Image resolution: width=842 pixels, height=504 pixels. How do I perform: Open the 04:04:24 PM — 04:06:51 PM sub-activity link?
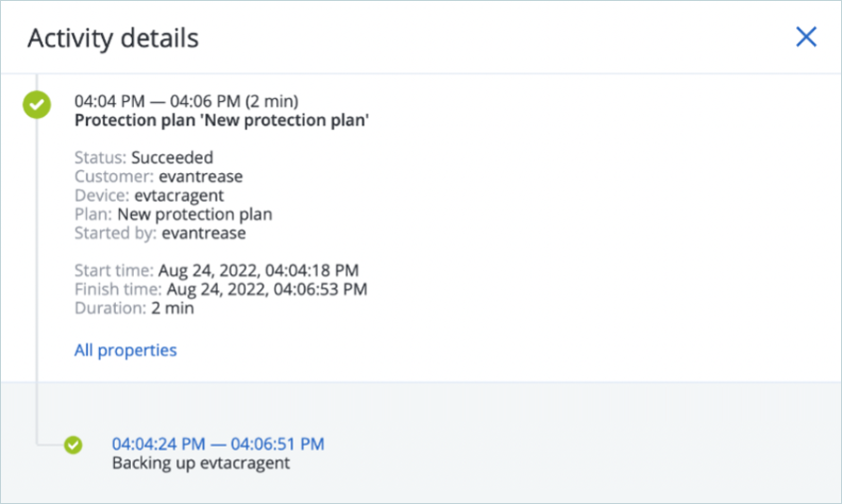(218, 444)
